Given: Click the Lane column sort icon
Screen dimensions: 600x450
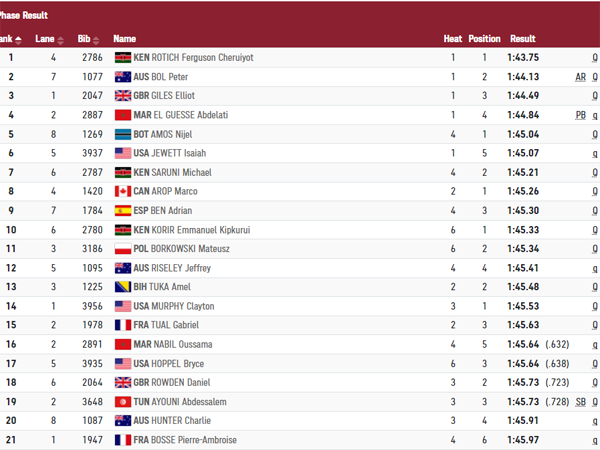Looking at the screenshot, I should pos(60,39).
